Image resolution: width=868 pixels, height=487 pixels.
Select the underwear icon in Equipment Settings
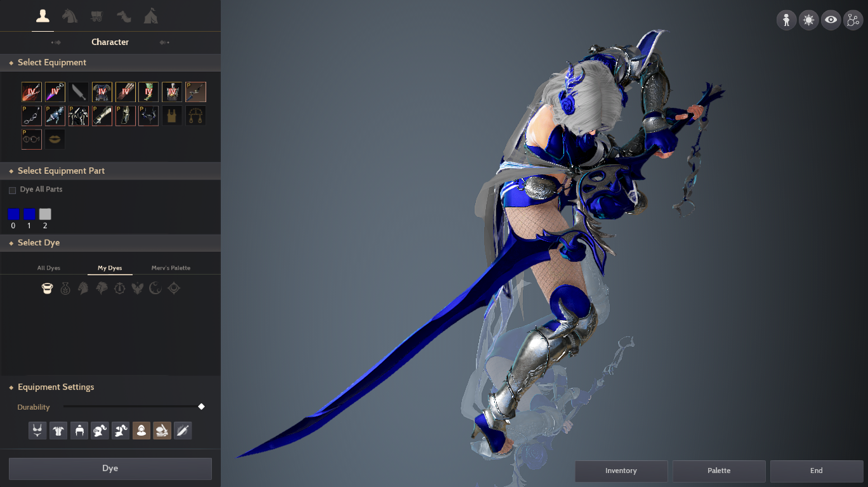tap(37, 430)
